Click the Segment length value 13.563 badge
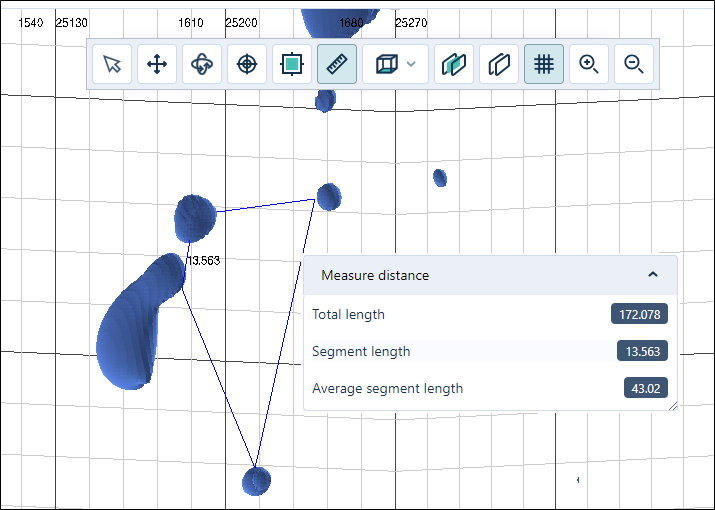 642,351
